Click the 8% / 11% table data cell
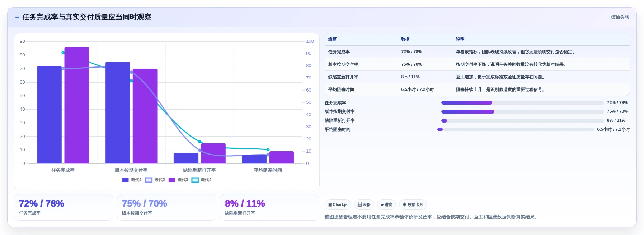644x235 pixels. 410,77
